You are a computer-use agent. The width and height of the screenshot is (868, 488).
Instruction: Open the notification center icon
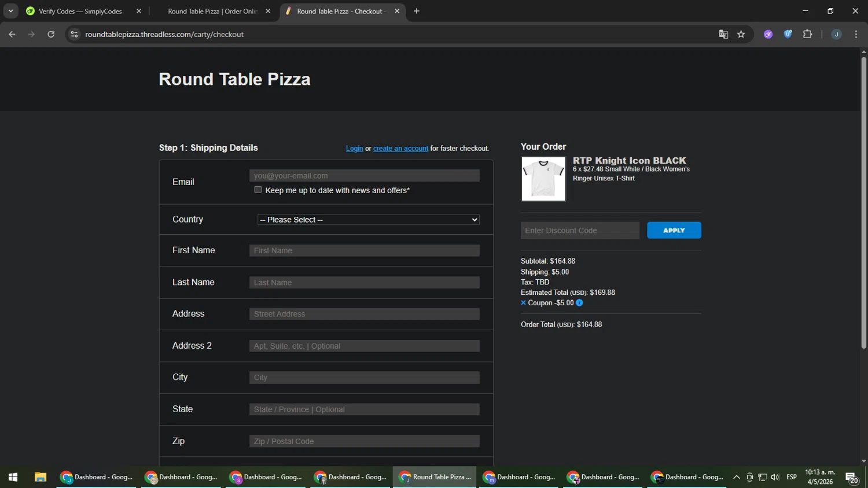(x=852, y=478)
